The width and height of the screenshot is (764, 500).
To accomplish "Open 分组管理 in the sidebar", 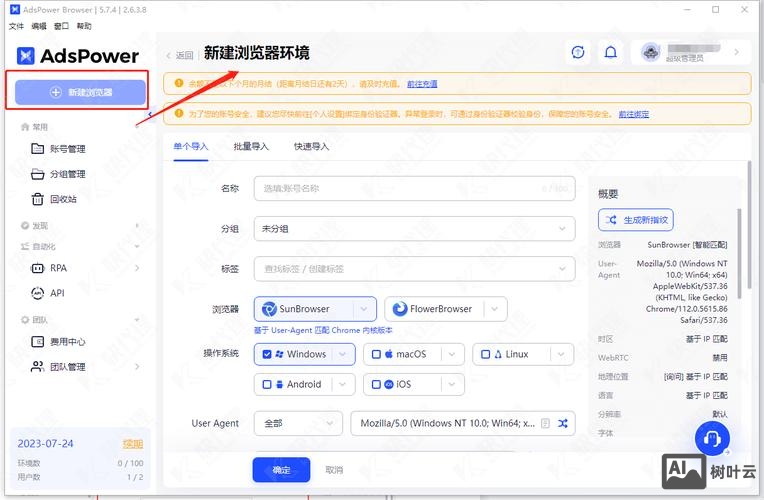I will tap(68, 174).
